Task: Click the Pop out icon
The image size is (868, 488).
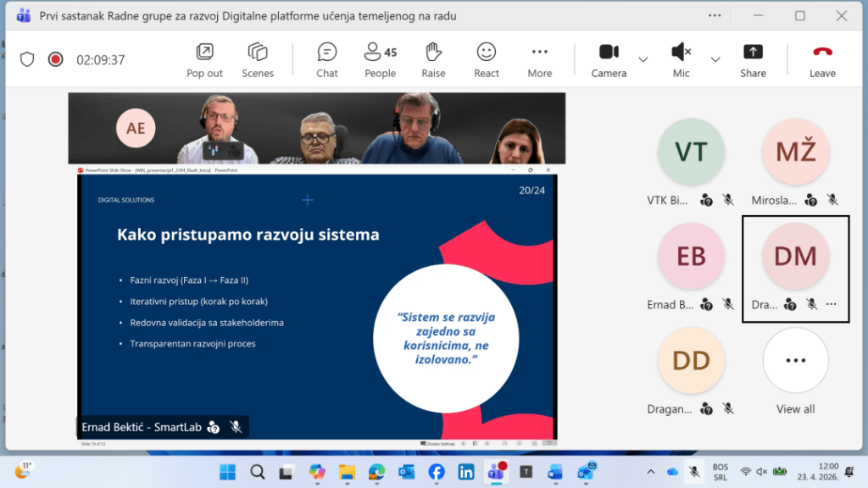Action: (x=204, y=60)
